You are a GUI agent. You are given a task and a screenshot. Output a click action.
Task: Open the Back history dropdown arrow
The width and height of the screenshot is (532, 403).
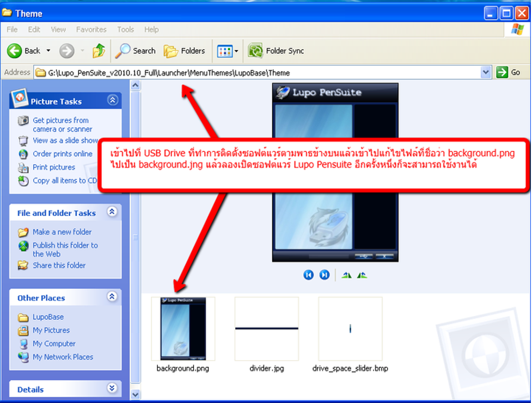[48, 51]
